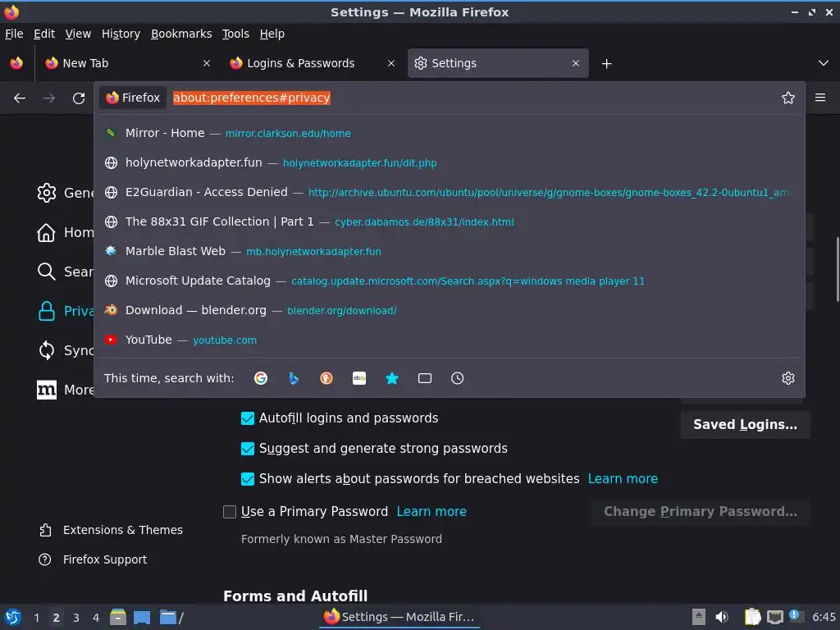
Task: Close the Settings tab
Action: tap(576, 63)
